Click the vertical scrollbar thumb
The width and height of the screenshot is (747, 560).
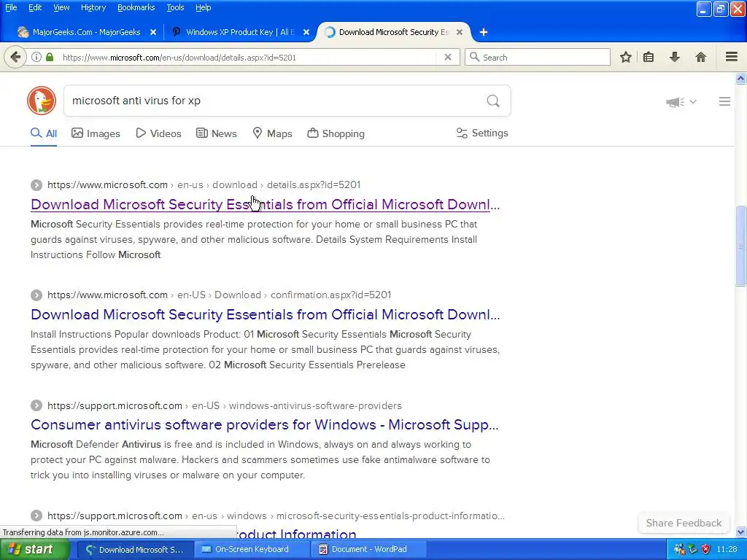[x=740, y=246]
